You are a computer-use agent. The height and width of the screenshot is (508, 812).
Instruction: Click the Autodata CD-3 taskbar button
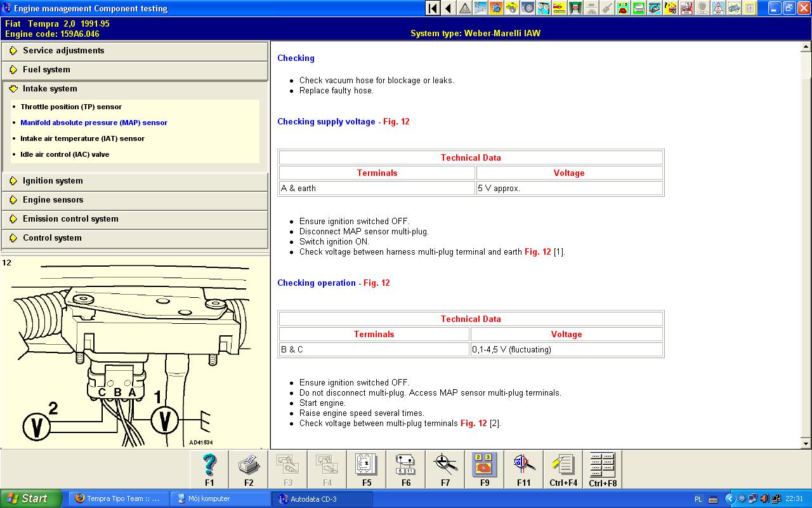[322, 499]
